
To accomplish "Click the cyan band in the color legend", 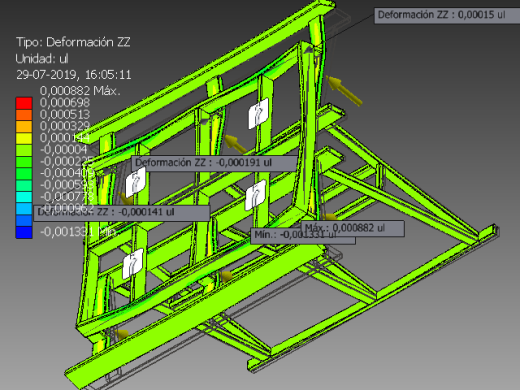I will (24, 197).
